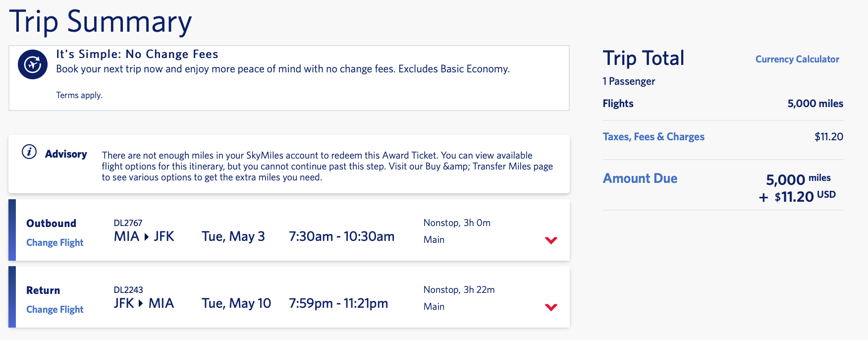This screenshot has width=868, height=340.
Task: Open the Currency Calculator
Action: click(x=797, y=59)
